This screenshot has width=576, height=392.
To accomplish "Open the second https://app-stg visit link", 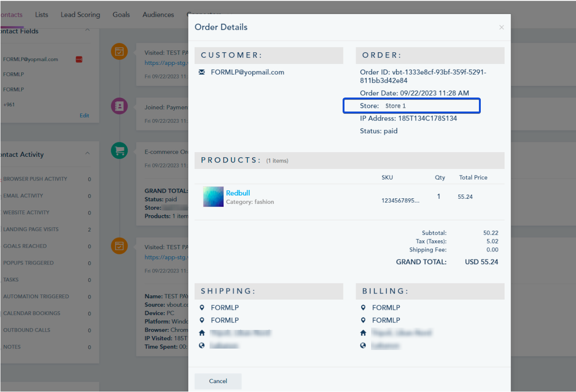I will pyautogui.click(x=166, y=257).
